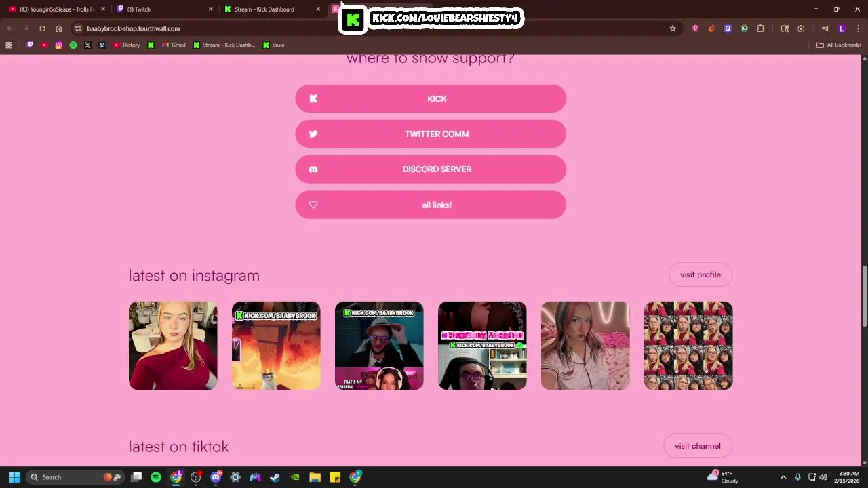Open the orange extension icon
868x488 pixels.
click(x=711, y=28)
